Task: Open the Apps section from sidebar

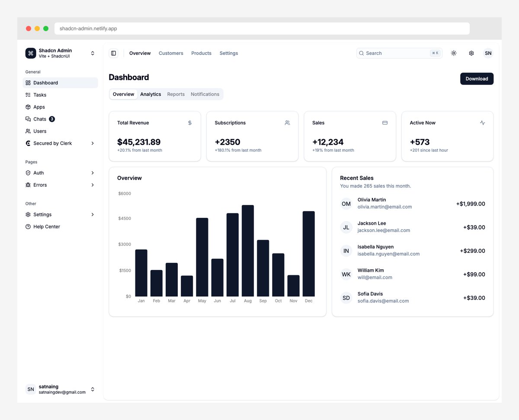Action: 39,107
